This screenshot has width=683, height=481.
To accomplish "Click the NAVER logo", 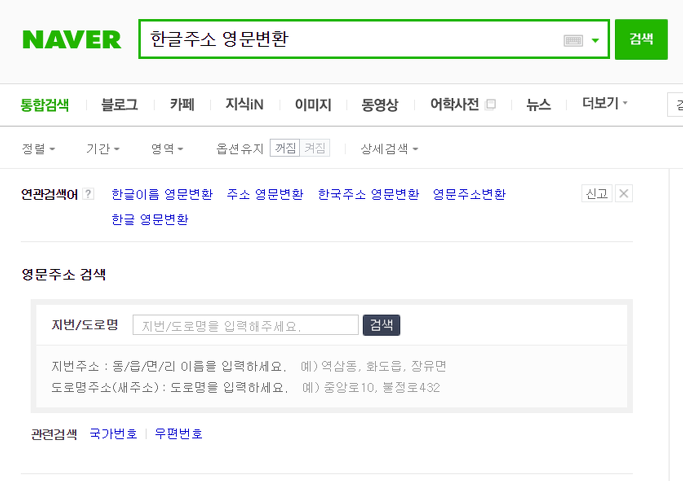I will tap(72, 40).
